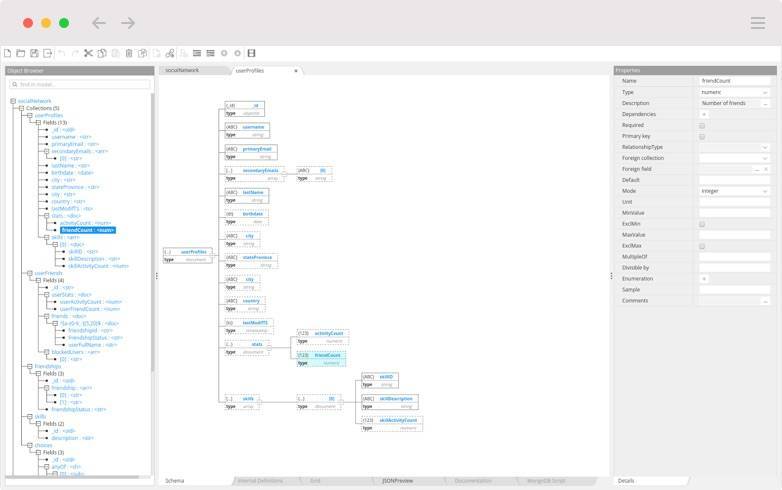The width and height of the screenshot is (782, 490).
Task: Open the JSONPreview bottom tab
Action: 397,481
